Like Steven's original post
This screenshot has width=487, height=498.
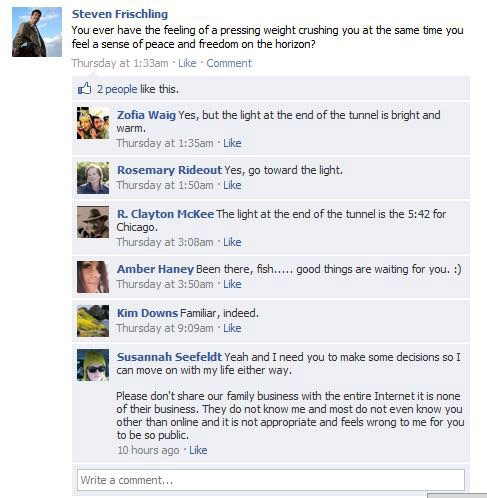coord(187,63)
